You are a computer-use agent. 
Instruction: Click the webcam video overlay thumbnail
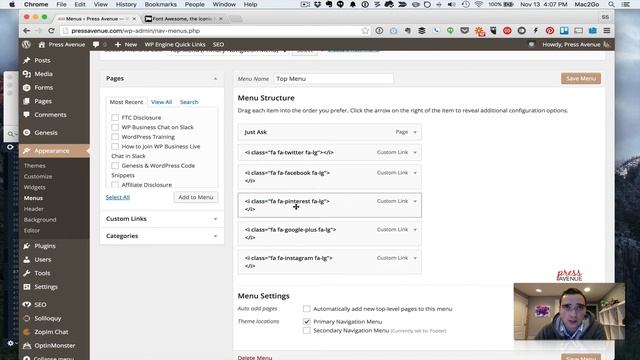coord(569,311)
